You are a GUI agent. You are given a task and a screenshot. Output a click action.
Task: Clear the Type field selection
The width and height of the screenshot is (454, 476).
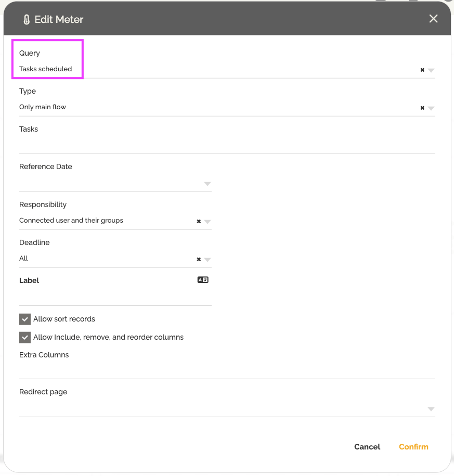[422, 108]
